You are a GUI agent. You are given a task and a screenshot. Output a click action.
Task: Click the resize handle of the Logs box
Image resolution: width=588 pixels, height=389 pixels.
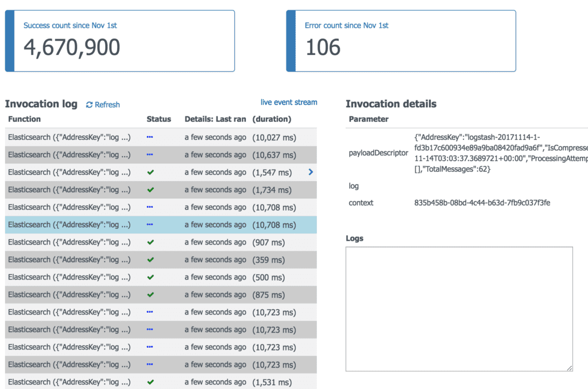tap(570, 369)
